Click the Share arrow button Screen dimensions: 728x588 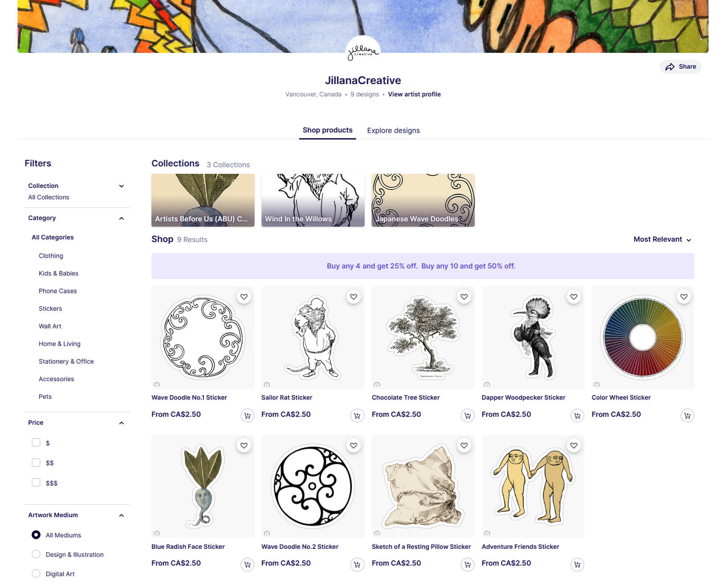pyautogui.click(x=680, y=67)
